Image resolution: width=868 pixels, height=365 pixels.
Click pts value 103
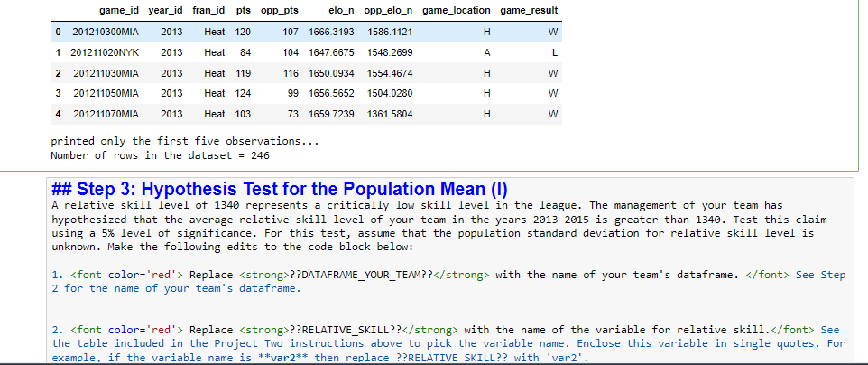point(243,114)
